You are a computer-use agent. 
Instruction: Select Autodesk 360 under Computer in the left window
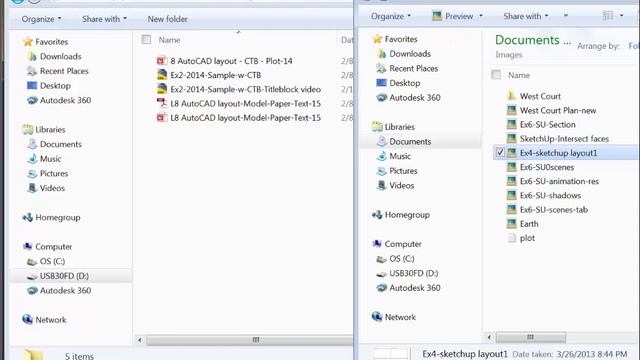pos(65,291)
